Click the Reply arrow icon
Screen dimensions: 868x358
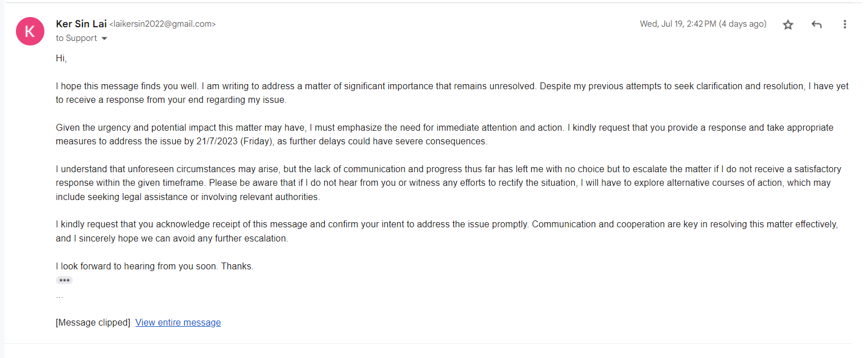pos(817,24)
